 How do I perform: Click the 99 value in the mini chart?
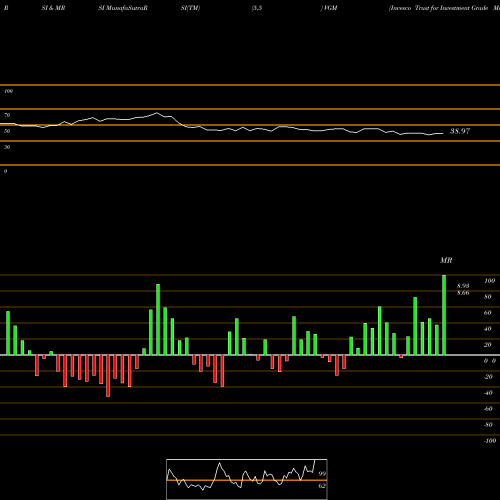(322, 474)
